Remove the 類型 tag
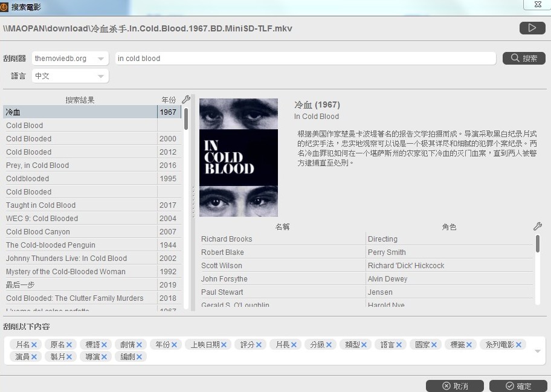 coord(364,345)
